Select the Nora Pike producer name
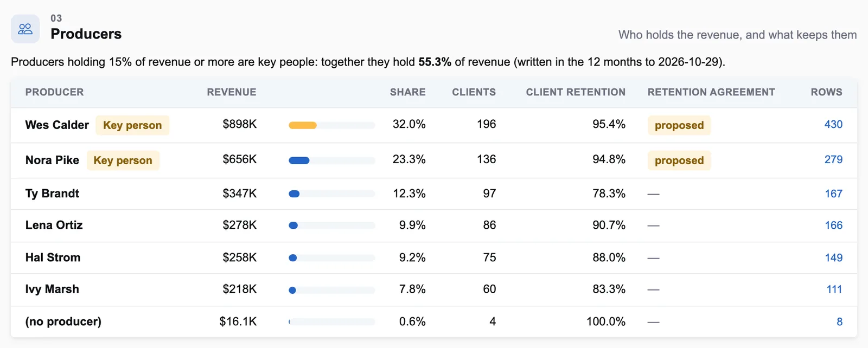The width and height of the screenshot is (868, 348). coord(52,160)
